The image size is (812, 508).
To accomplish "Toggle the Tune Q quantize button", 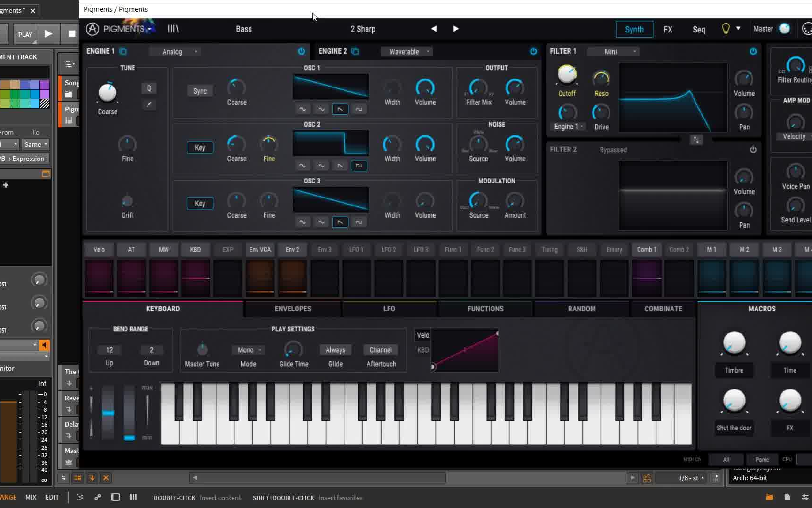I will click(149, 88).
